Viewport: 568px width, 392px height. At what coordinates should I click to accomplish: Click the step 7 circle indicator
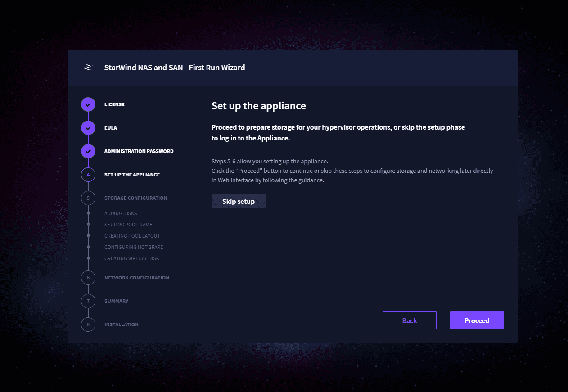pos(88,301)
